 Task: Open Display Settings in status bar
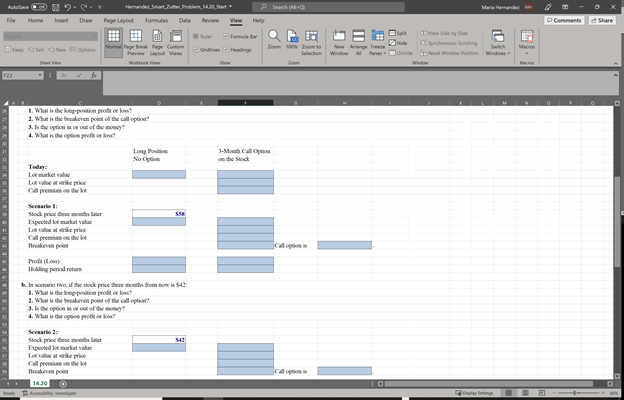pos(474,393)
